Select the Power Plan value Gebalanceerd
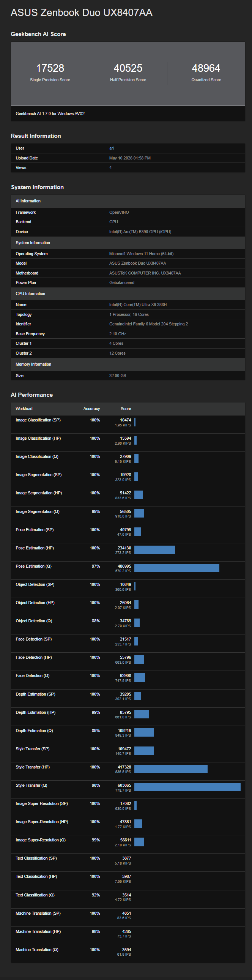This screenshot has height=980, width=252. click(121, 282)
